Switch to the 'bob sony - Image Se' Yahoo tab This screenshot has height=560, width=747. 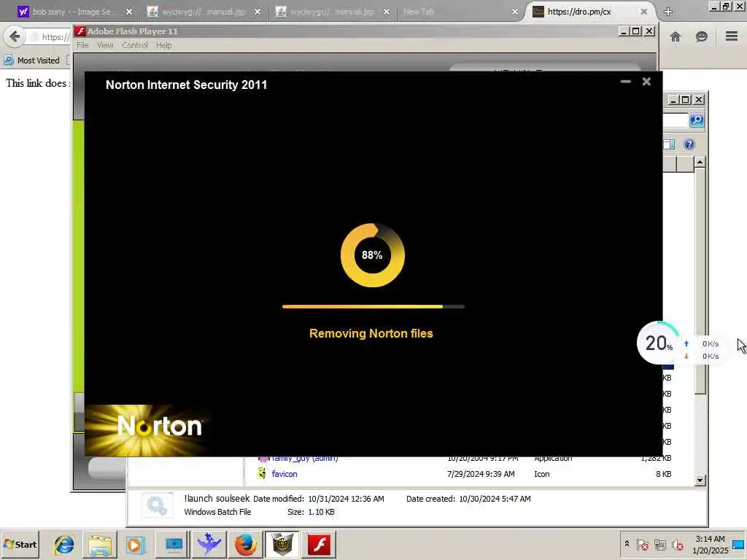click(71, 12)
